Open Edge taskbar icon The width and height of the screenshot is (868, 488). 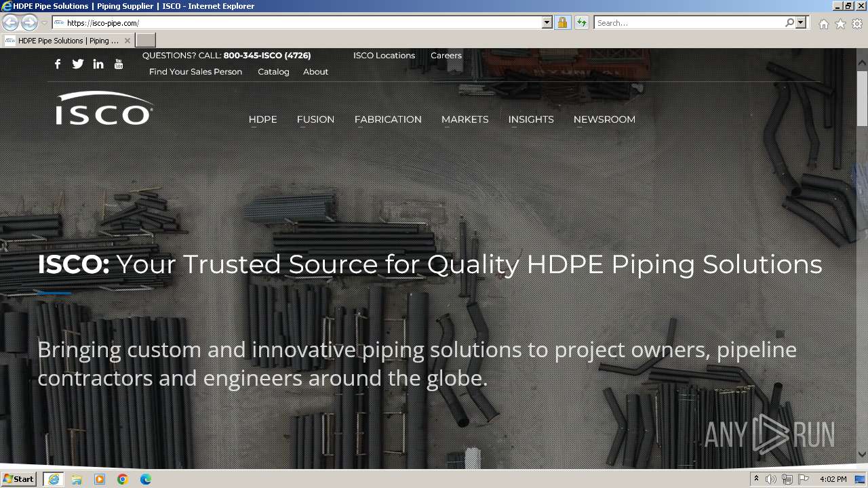(x=146, y=479)
